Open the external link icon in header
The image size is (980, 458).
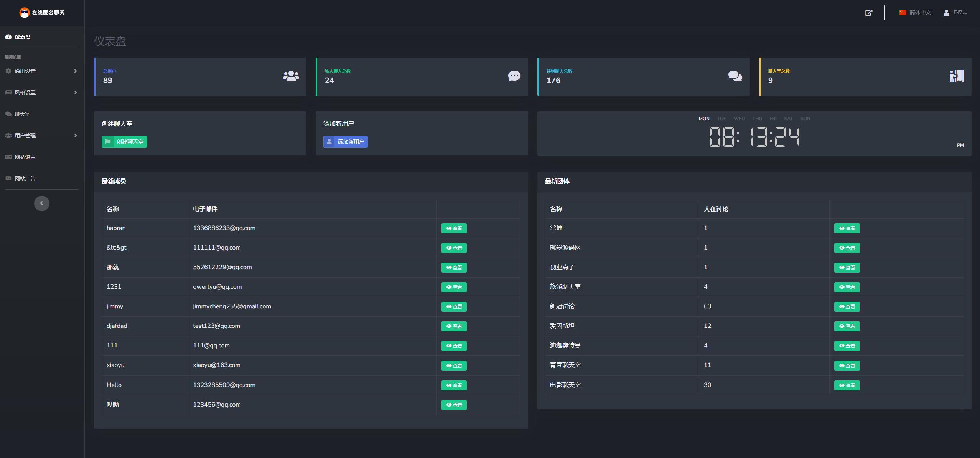pos(869,13)
